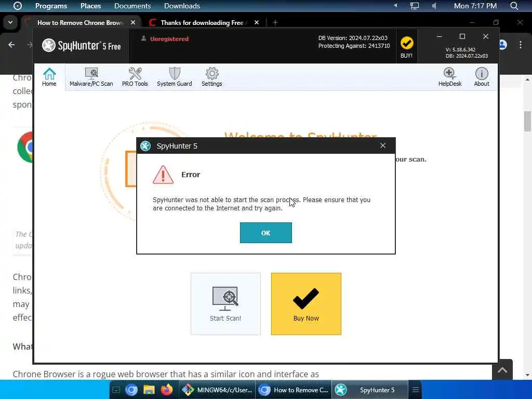Image resolution: width=532 pixels, height=399 pixels.
Task: Click the red warning triangle icon
Action: coord(163,175)
